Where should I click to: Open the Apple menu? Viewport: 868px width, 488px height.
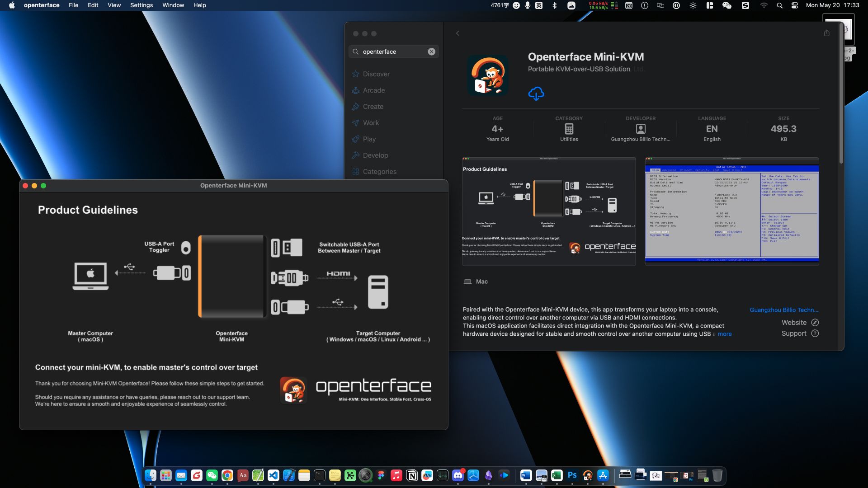[12, 5]
